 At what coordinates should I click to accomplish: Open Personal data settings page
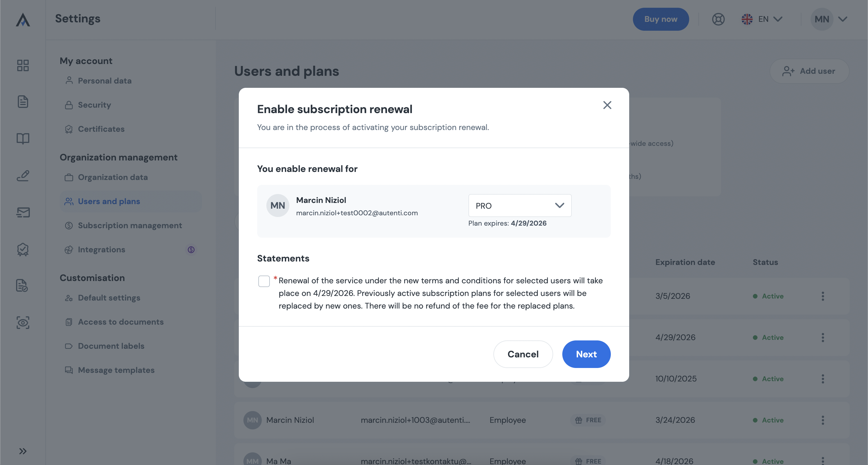[104, 81]
